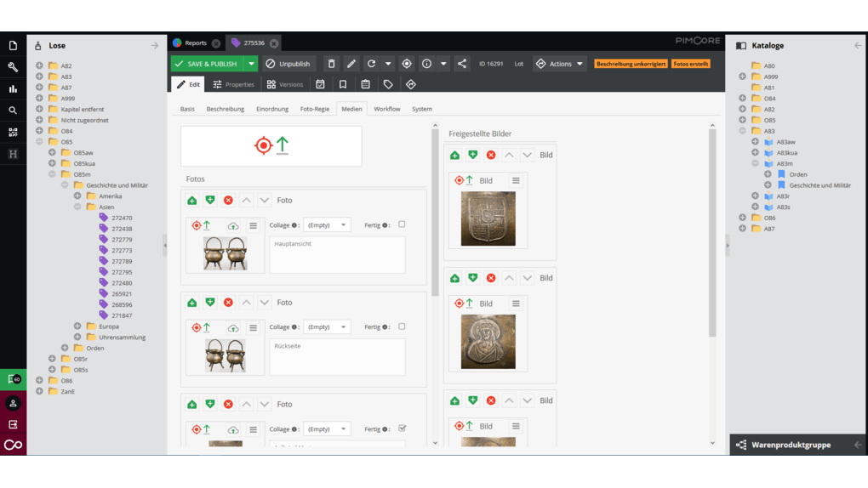
Task: Click the clipboard tab icon beside bookmark
Action: [x=365, y=84]
